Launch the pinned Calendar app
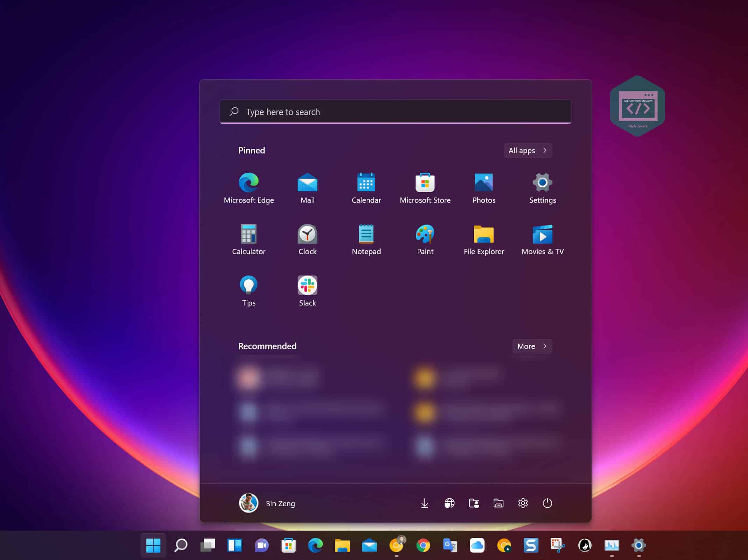This screenshot has height=560, width=748. click(366, 188)
